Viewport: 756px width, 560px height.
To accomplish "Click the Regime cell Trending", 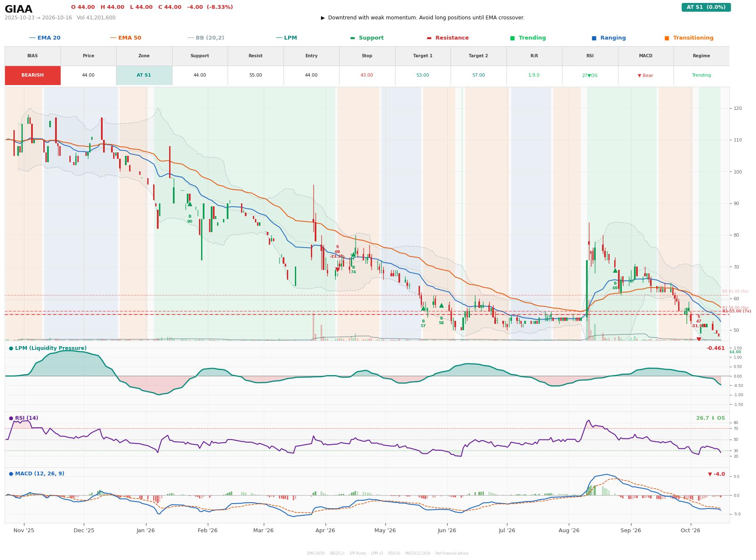I will [x=701, y=75].
